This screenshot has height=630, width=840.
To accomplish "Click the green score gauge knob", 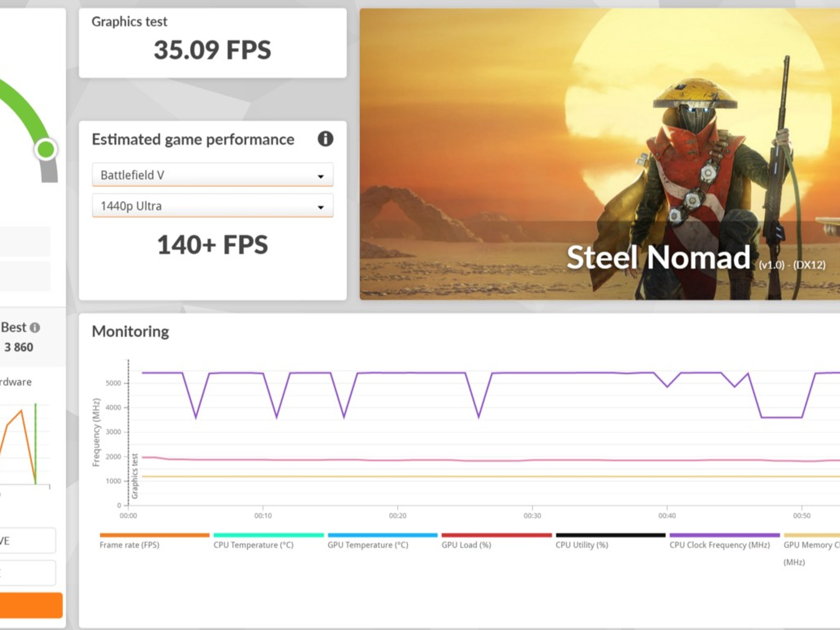I will click(x=46, y=149).
